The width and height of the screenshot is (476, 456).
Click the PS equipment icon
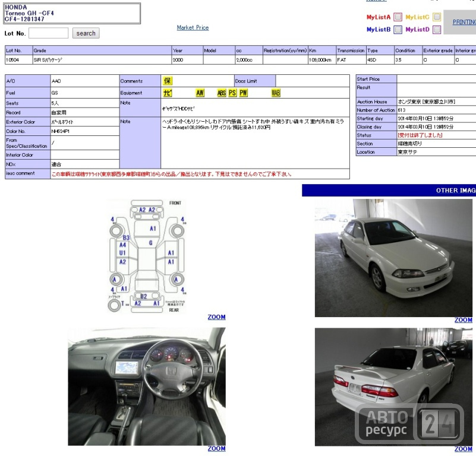[232, 93]
